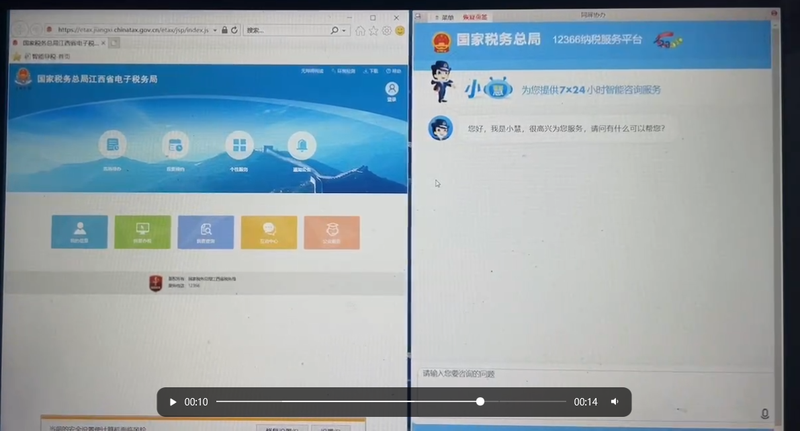The width and height of the screenshot is (800, 431).
Task: Open favorites with the star icon
Action: point(373,31)
